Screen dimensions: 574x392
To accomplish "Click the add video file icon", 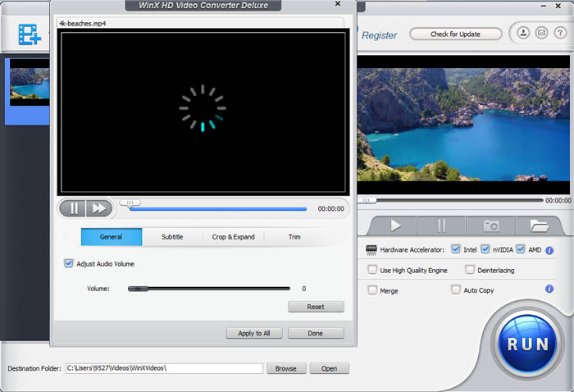I will (30, 34).
